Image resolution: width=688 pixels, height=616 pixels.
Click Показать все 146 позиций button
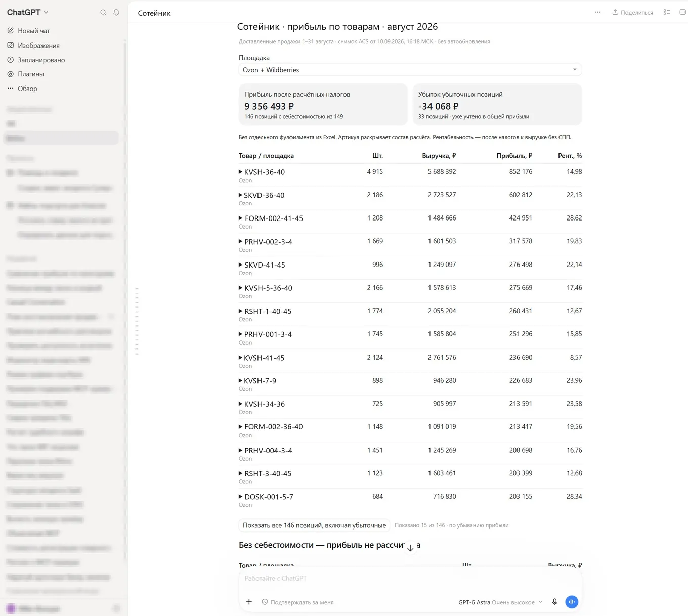[x=314, y=525]
